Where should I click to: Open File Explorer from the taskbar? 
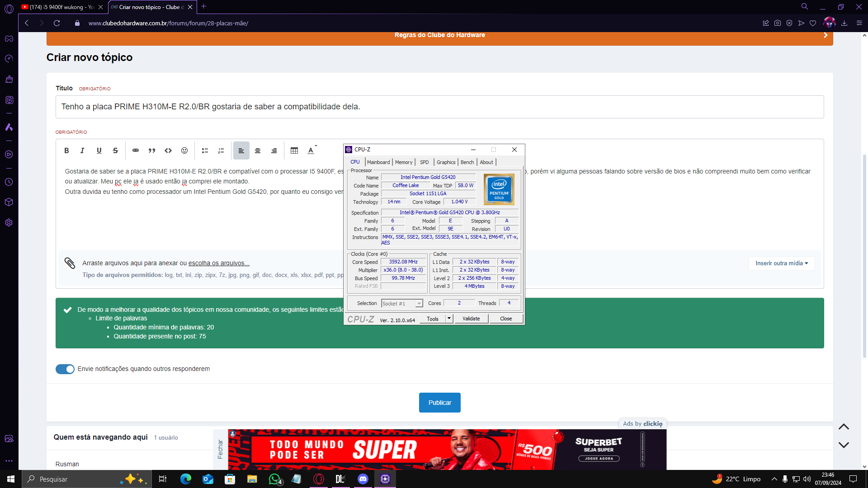[x=252, y=479]
